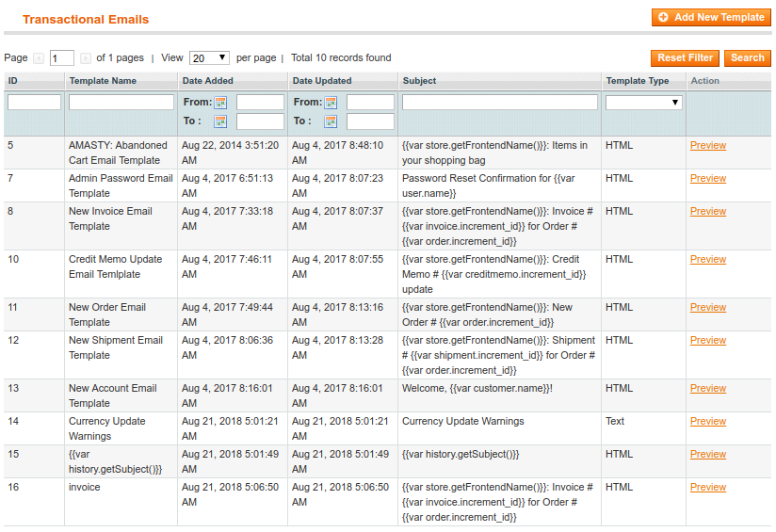Preview the Currency Update Warnings template
The image size is (776, 532).
pyautogui.click(x=707, y=422)
